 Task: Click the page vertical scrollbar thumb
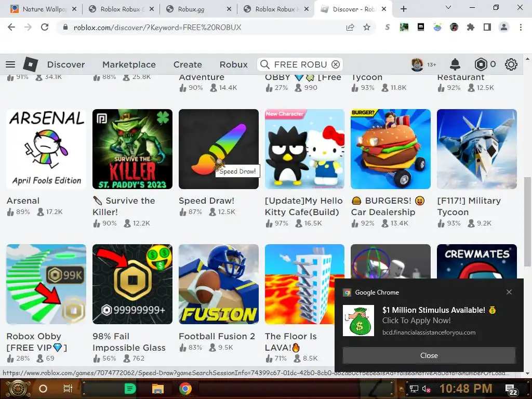527,221
